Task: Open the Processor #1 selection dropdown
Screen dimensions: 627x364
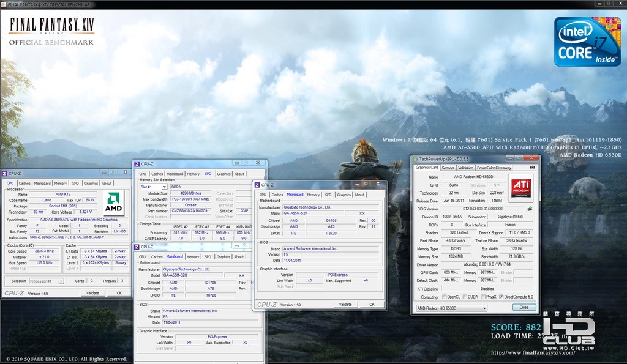Action: (x=47, y=281)
